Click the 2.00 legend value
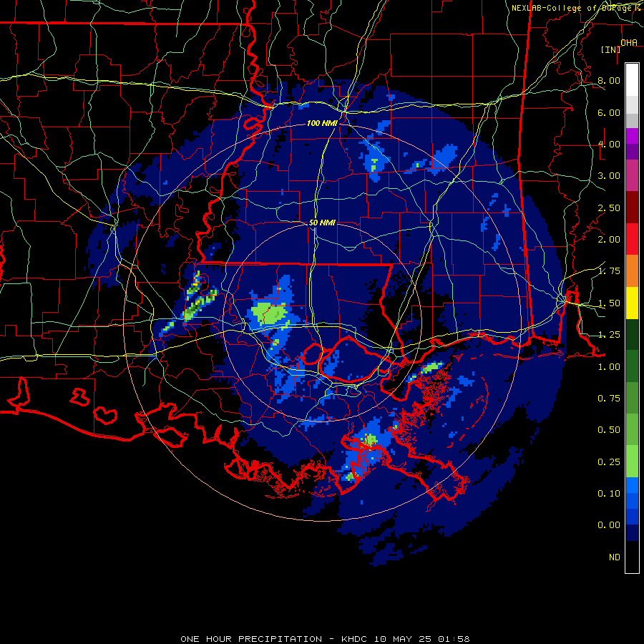 coord(609,240)
